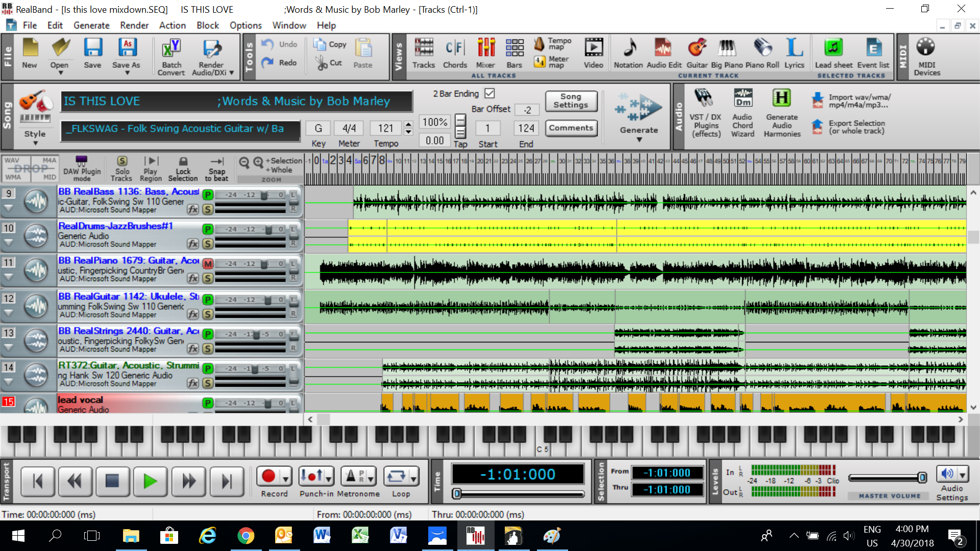Generate Audio Harmonies
The image size is (980, 551).
(782, 112)
